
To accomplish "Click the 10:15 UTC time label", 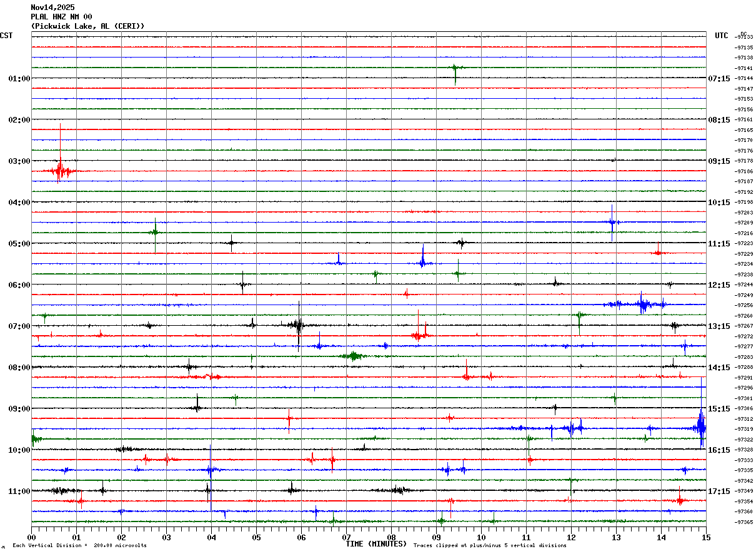I will tap(719, 203).
